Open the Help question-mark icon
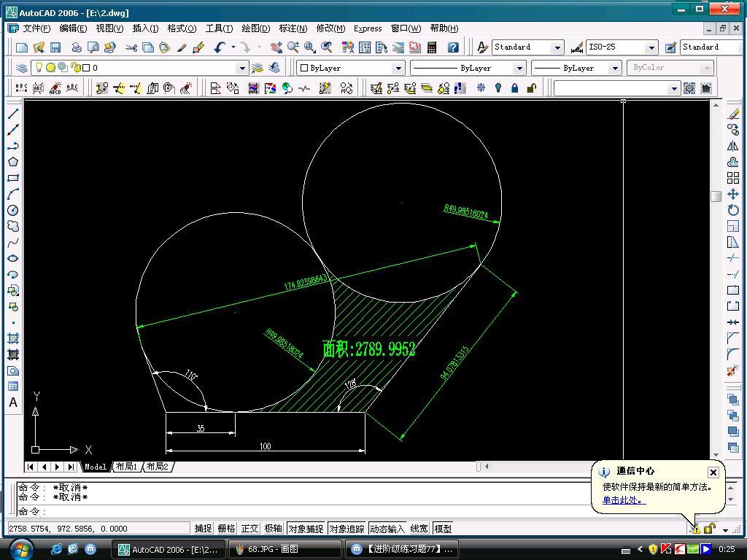 453,47
